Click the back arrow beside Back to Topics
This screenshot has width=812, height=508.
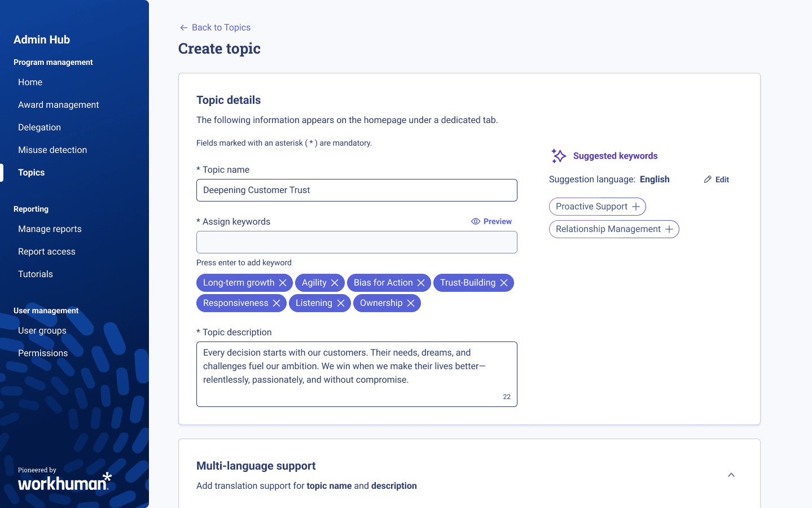183,27
